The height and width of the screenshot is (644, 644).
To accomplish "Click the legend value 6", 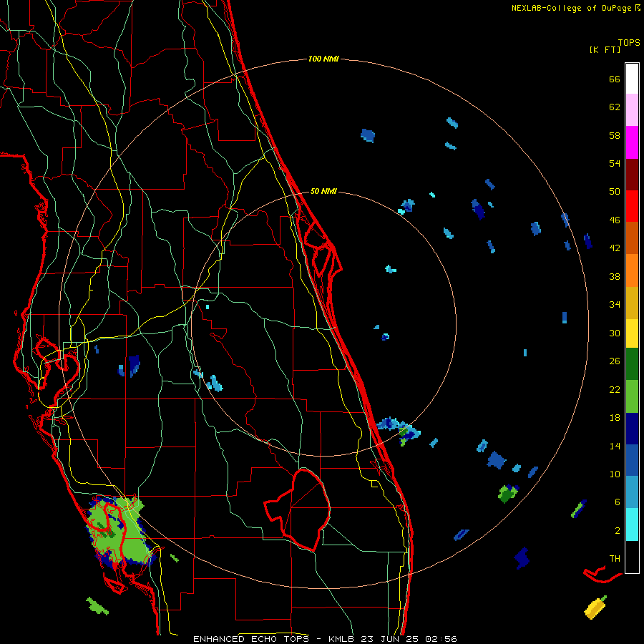I will [x=618, y=502].
